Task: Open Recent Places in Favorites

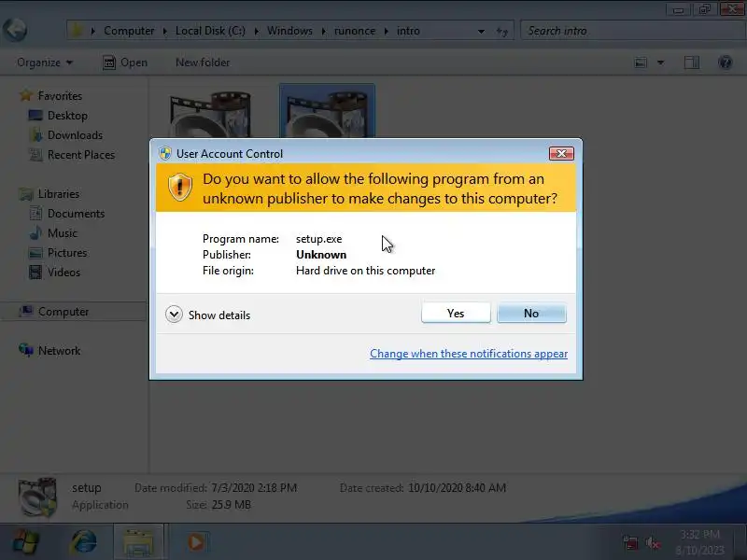Action: click(x=81, y=155)
